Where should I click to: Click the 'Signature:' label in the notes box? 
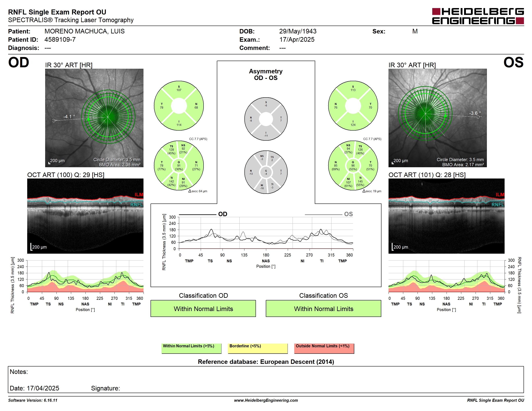[x=105, y=388]
